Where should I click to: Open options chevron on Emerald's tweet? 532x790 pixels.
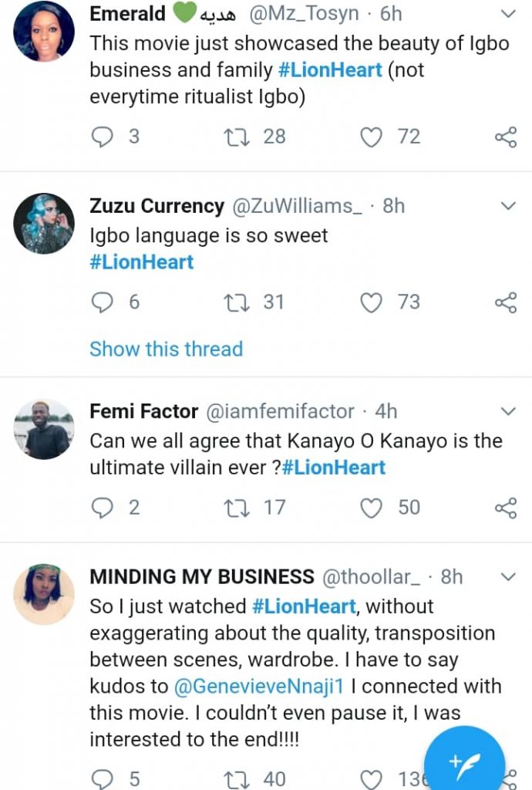tap(508, 14)
